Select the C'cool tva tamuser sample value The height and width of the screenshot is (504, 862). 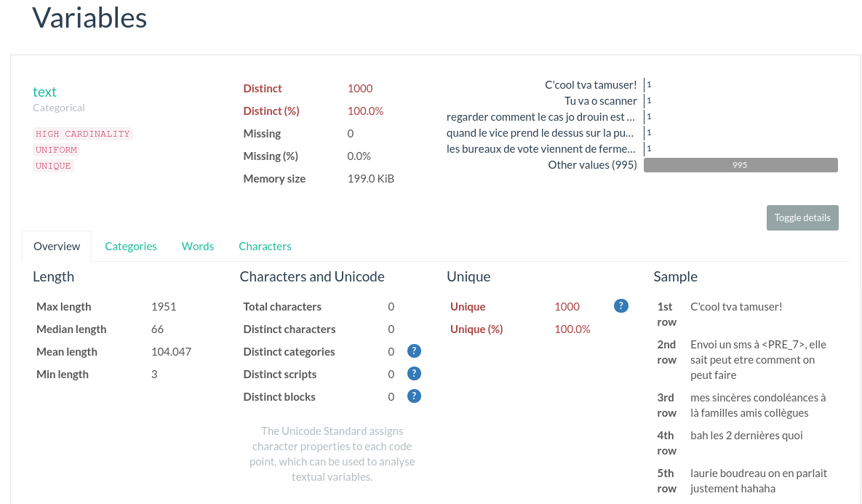pos(591,84)
